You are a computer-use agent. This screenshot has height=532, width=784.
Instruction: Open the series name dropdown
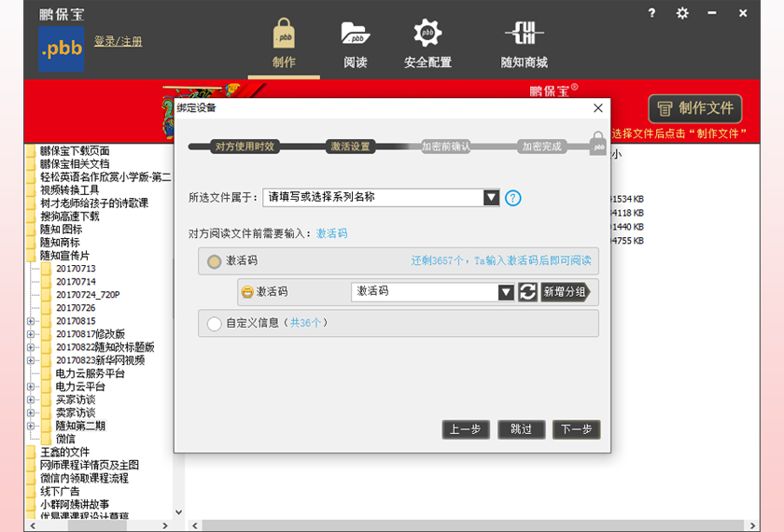(491, 198)
